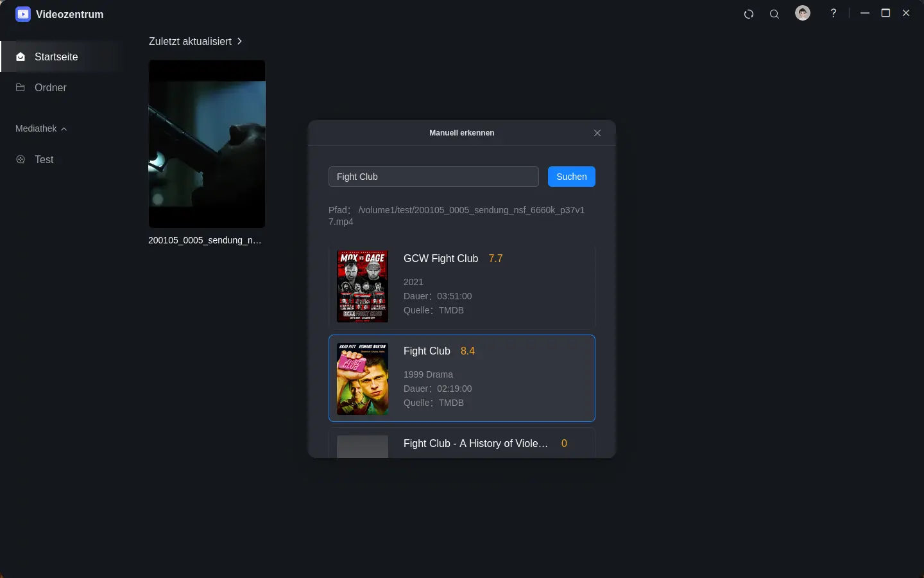Open the user avatar profile menu
The width and height of the screenshot is (924, 578).
tap(802, 13)
